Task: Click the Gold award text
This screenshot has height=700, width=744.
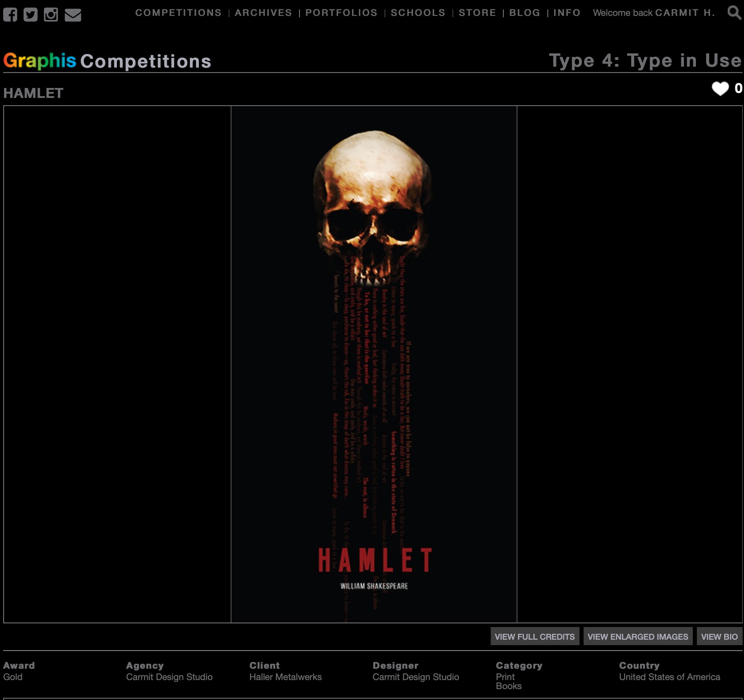Action: coord(13,677)
